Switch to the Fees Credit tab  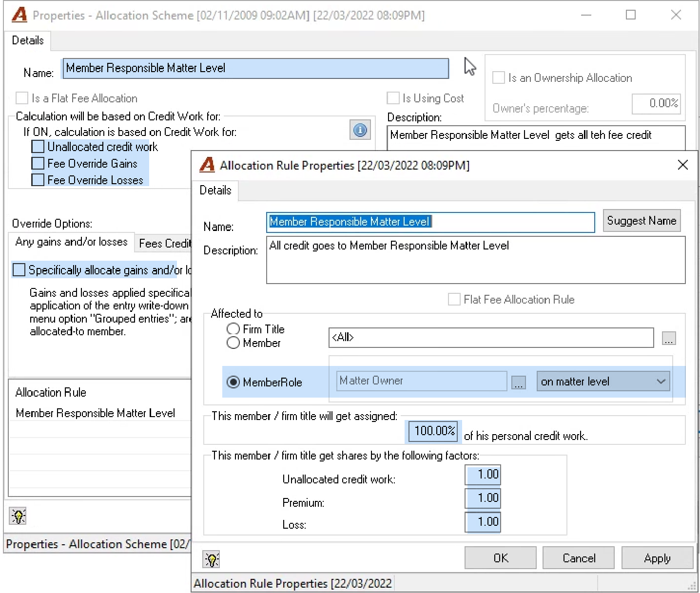coord(164,243)
